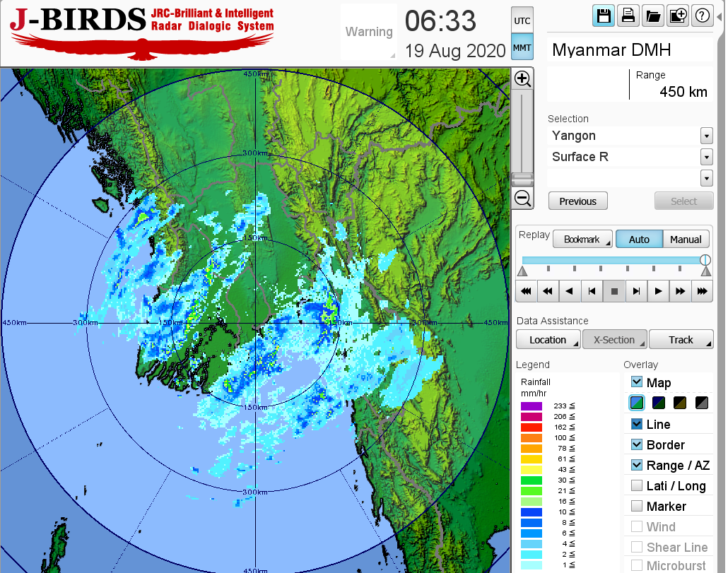The image size is (728, 573).
Task: Jump to last frame (fastest forward)
Action: (702, 291)
